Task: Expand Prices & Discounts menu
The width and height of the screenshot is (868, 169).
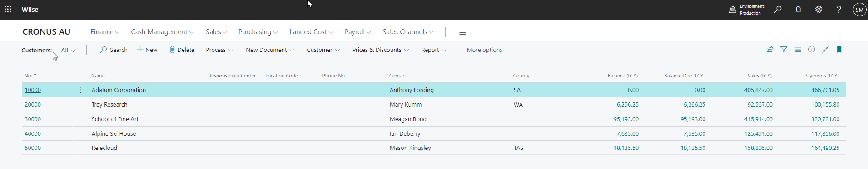Action: 380,50
